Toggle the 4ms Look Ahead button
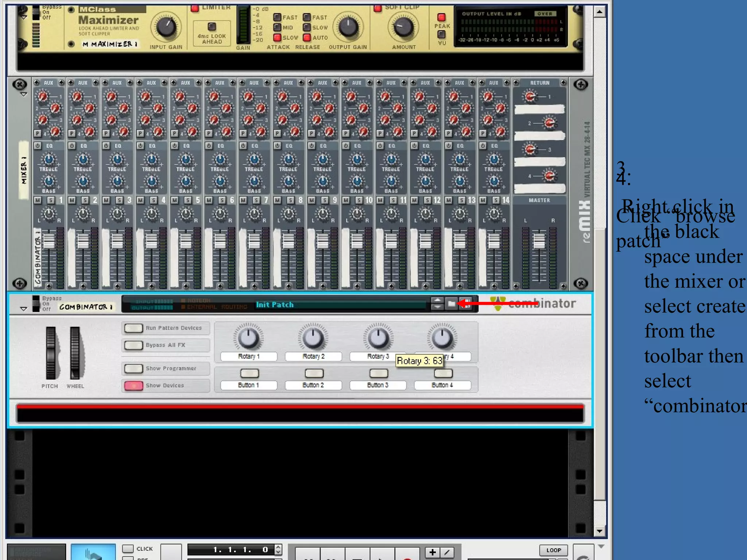 click(212, 27)
